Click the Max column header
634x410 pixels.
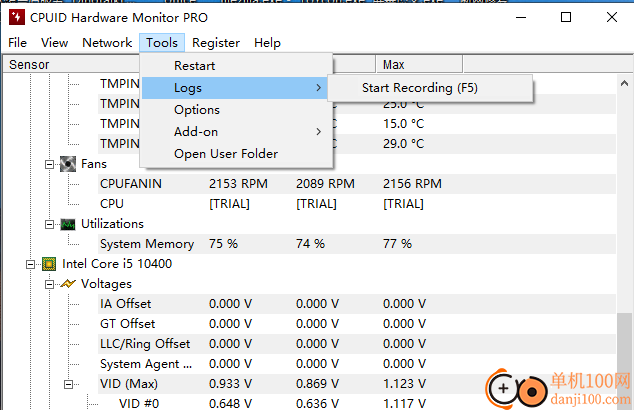[x=419, y=65]
